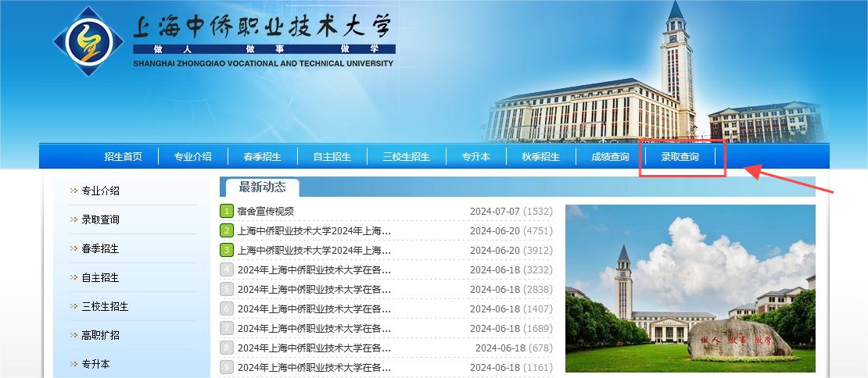The image size is (868, 378).
Task: Click the university logo emblem
Action: coord(88,41)
